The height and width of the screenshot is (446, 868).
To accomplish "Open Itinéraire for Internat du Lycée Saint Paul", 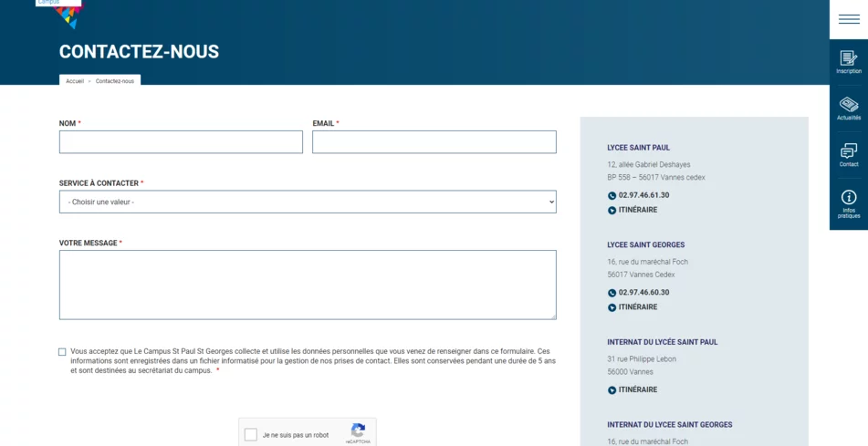I will (x=637, y=389).
